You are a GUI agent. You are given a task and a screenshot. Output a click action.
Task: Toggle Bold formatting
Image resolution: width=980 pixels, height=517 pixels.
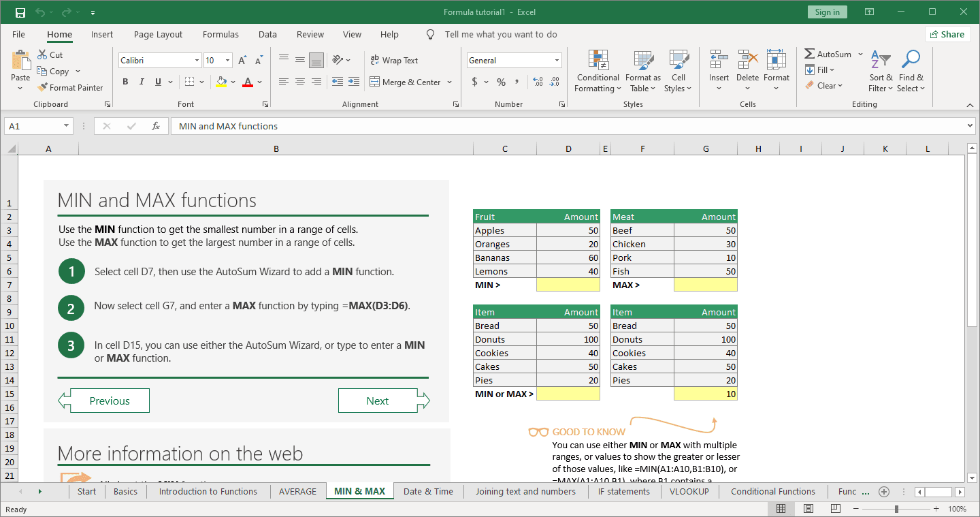(x=125, y=82)
